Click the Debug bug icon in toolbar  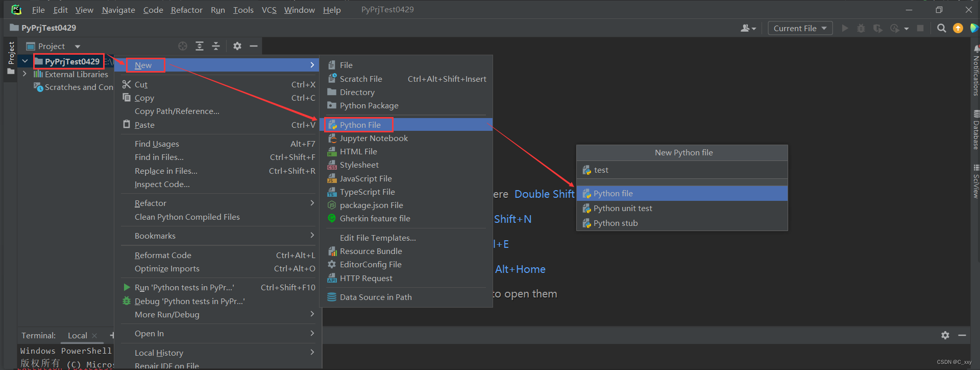click(x=861, y=28)
